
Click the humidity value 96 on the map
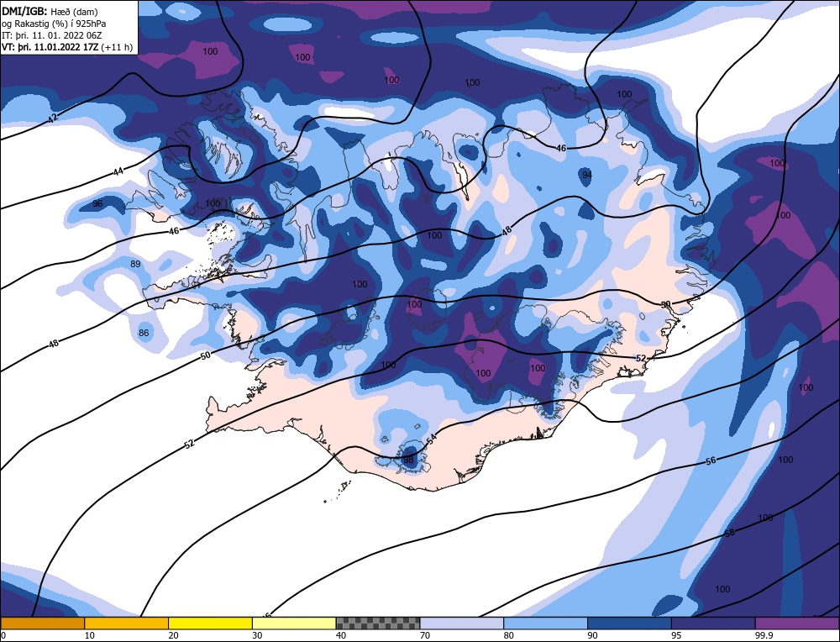pyautogui.click(x=97, y=203)
